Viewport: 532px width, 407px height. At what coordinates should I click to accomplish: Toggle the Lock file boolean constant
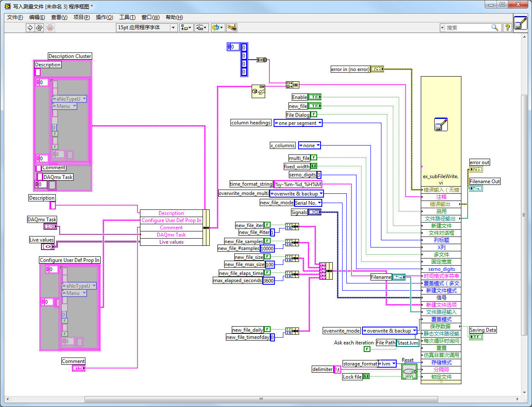[366, 377]
